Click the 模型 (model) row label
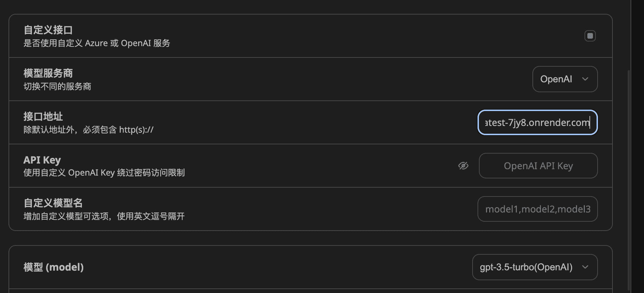The image size is (644, 293). click(53, 267)
